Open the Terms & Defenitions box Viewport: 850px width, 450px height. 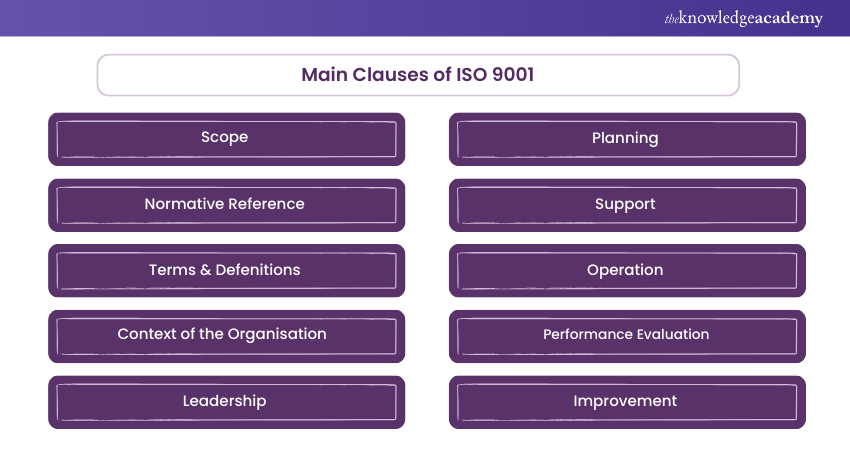(x=226, y=270)
